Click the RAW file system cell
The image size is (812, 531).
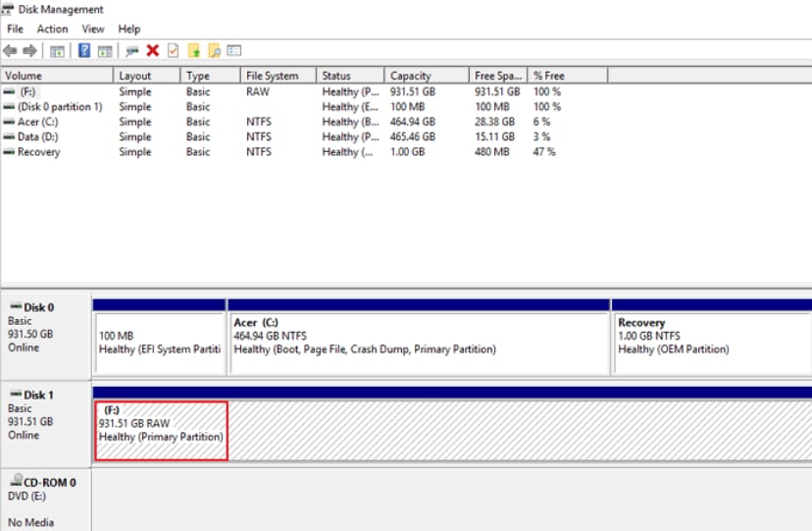pos(258,91)
